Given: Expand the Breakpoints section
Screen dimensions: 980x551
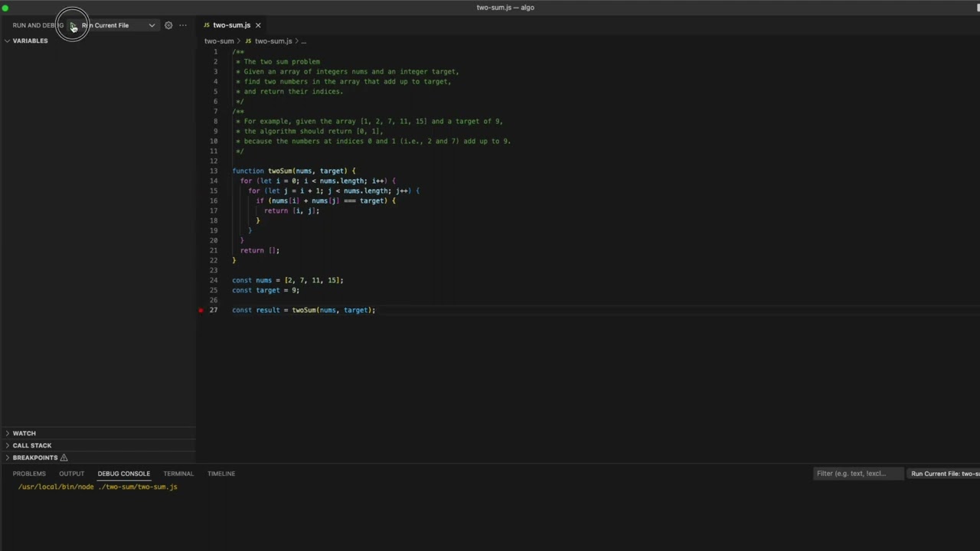Looking at the screenshot, I should pos(34,458).
